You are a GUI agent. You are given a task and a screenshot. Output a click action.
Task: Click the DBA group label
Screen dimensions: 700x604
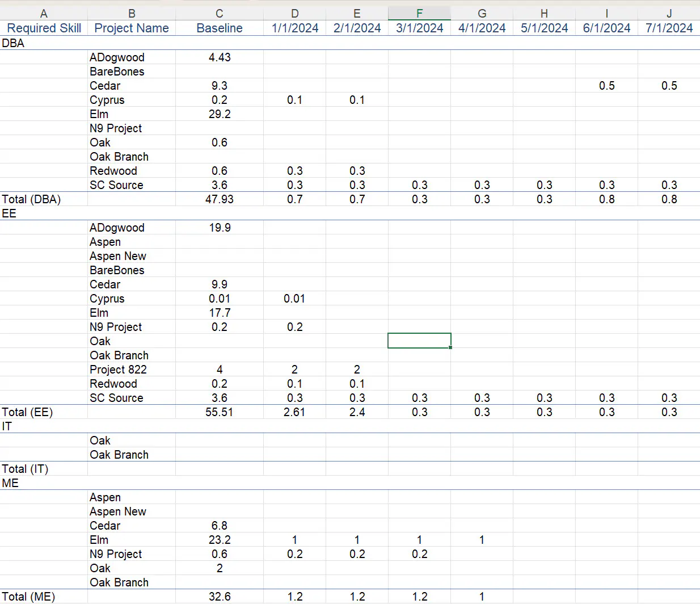tap(13, 43)
